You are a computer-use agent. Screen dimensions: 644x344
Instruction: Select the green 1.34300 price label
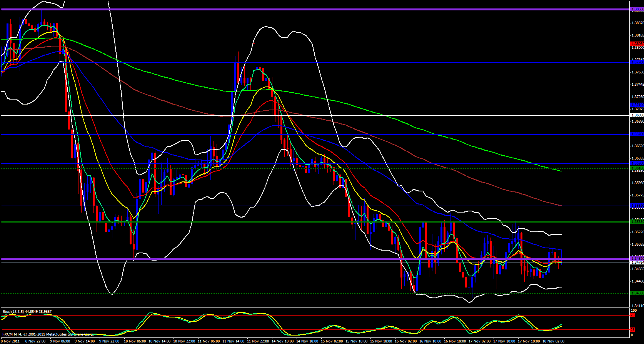click(x=637, y=293)
